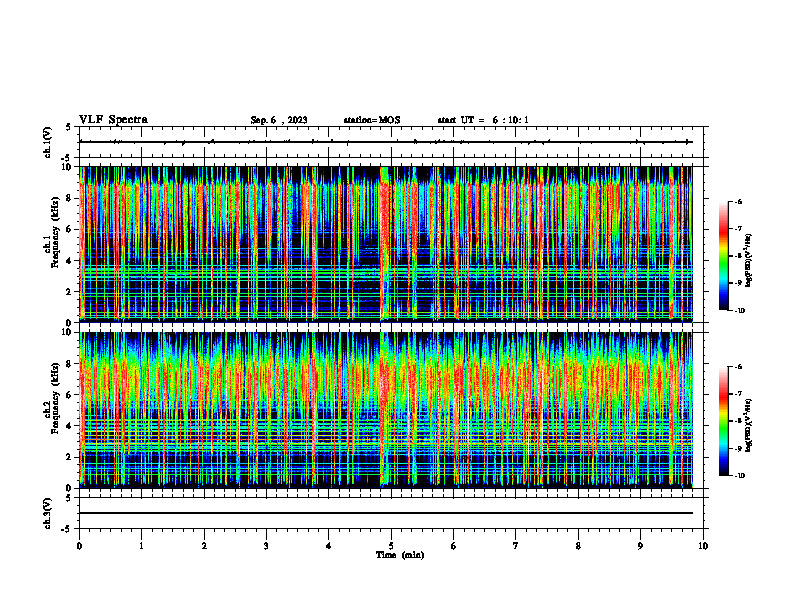Viewport: 792px width, 612px height.
Task: Click the "ch.1(V)" waveform axis label
Action: coord(48,142)
